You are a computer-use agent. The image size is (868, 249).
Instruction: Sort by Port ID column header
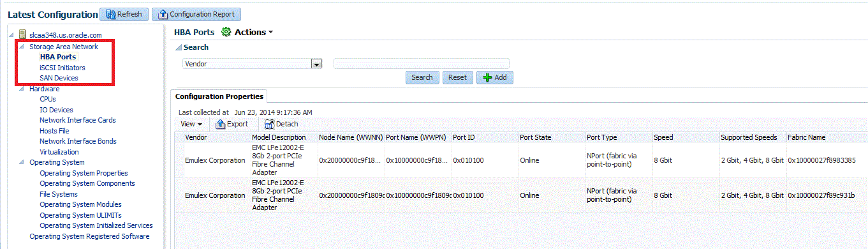(485, 137)
